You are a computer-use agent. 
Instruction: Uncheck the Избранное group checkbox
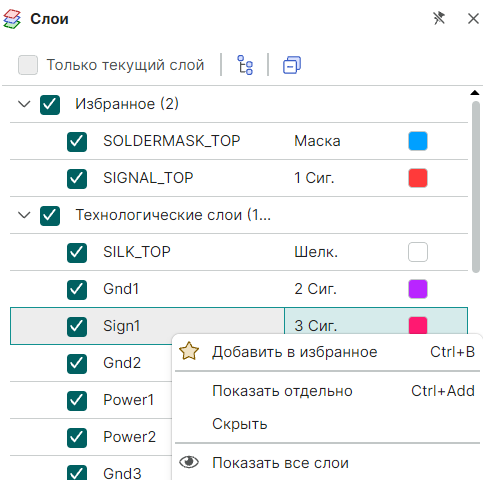click(50, 105)
